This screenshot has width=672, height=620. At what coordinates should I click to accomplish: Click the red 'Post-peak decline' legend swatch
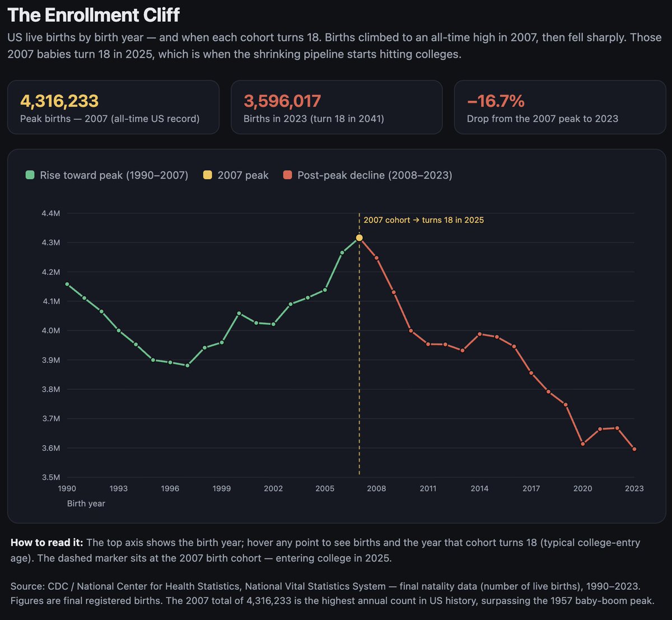point(288,175)
